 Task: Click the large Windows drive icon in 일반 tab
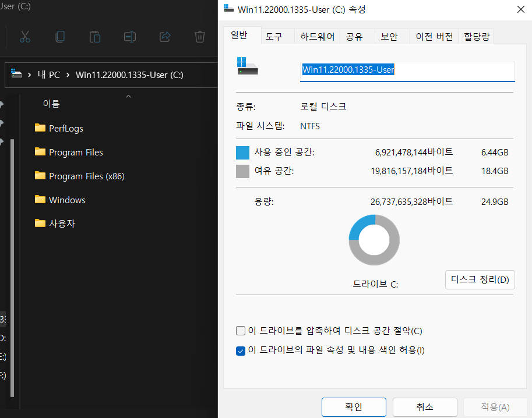coord(247,66)
